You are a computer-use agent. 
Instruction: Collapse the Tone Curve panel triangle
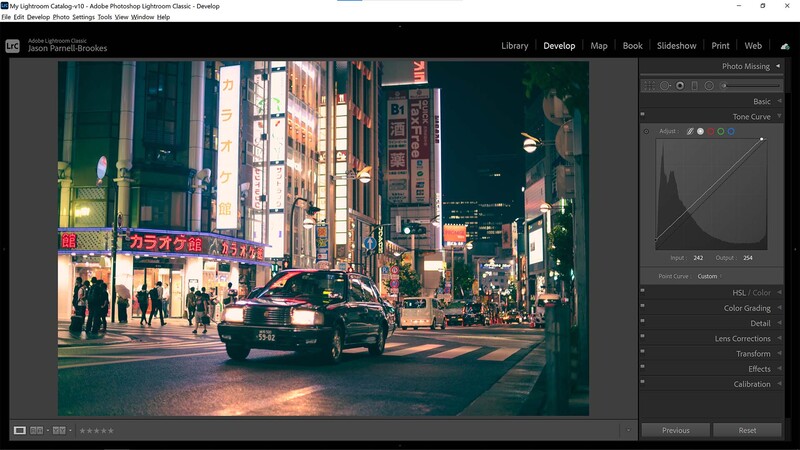(779, 116)
